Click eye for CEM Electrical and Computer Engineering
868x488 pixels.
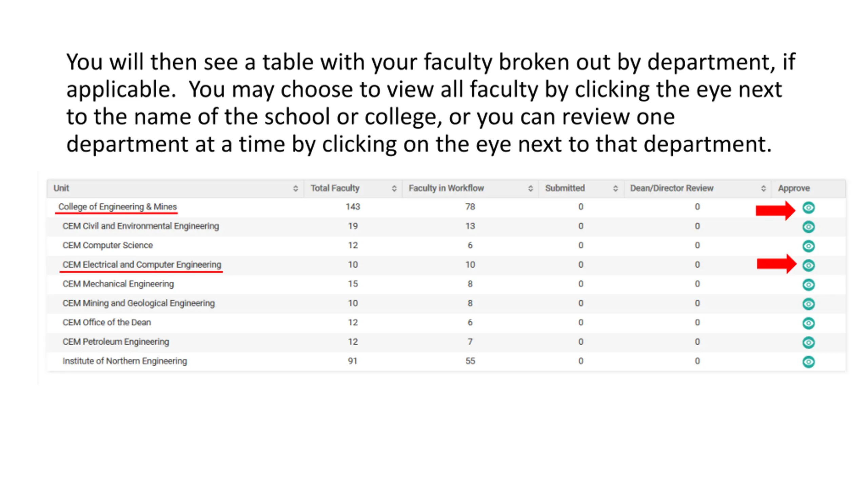808,265
